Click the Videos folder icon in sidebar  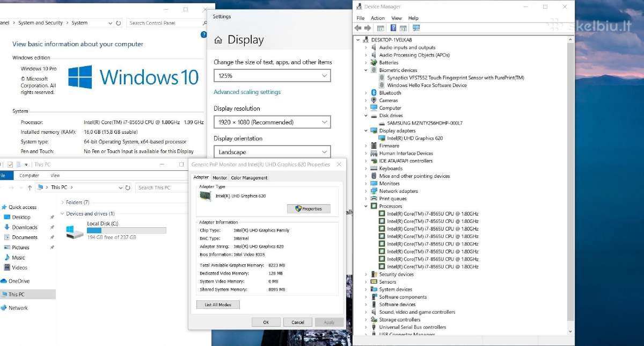pos(7,268)
